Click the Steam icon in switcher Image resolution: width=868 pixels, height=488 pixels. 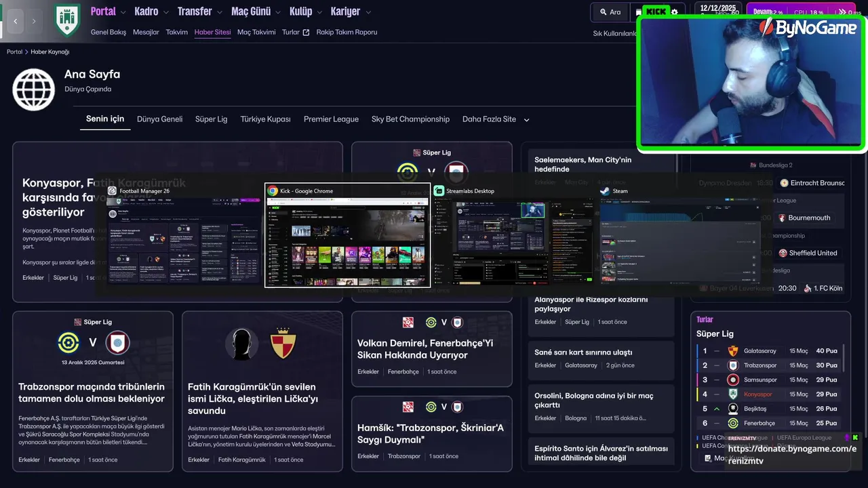605,191
